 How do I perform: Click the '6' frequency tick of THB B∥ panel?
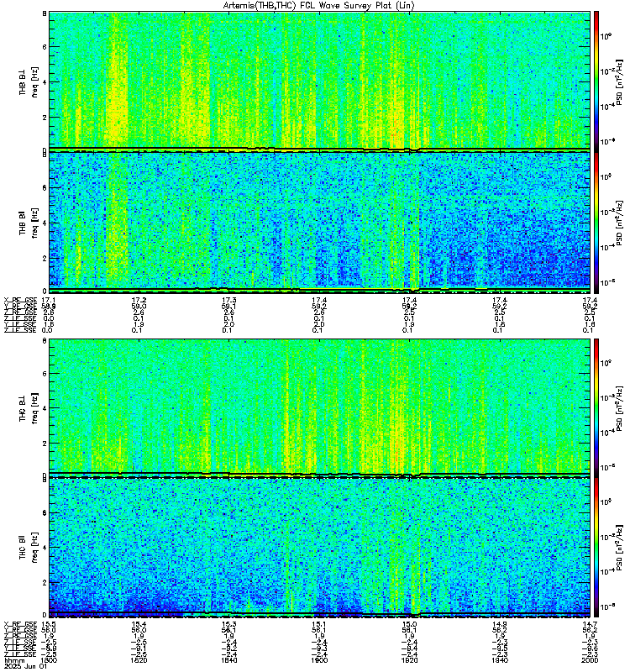(x=45, y=187)
